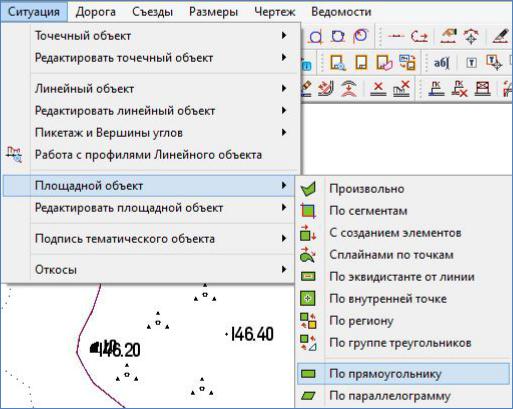Click the аб text label tool

441,63
